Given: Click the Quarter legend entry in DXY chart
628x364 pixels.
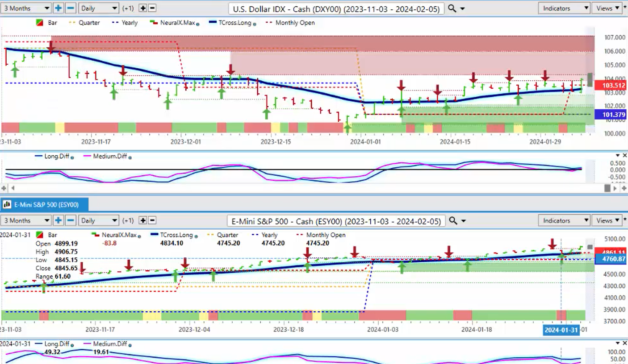Looking at the screenshot, I should [x=84, y=23].
